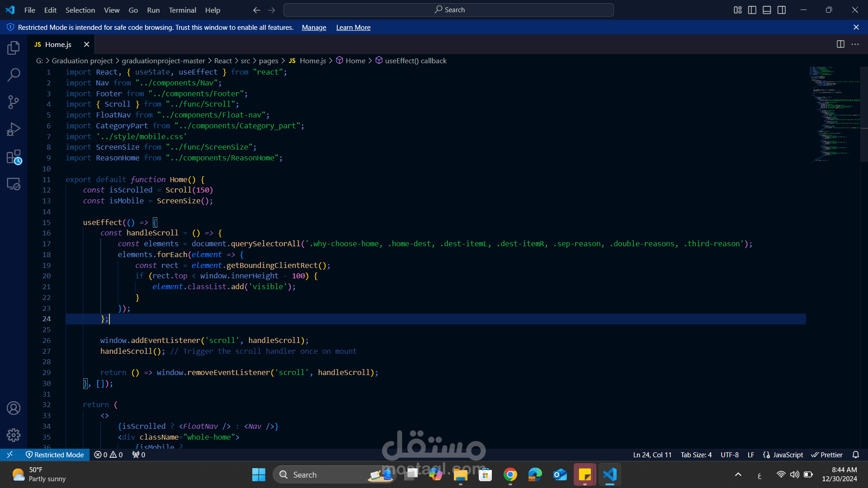Open the Remote Explorer view
This screenshot has width=868, height=488.
coord(14,184)
